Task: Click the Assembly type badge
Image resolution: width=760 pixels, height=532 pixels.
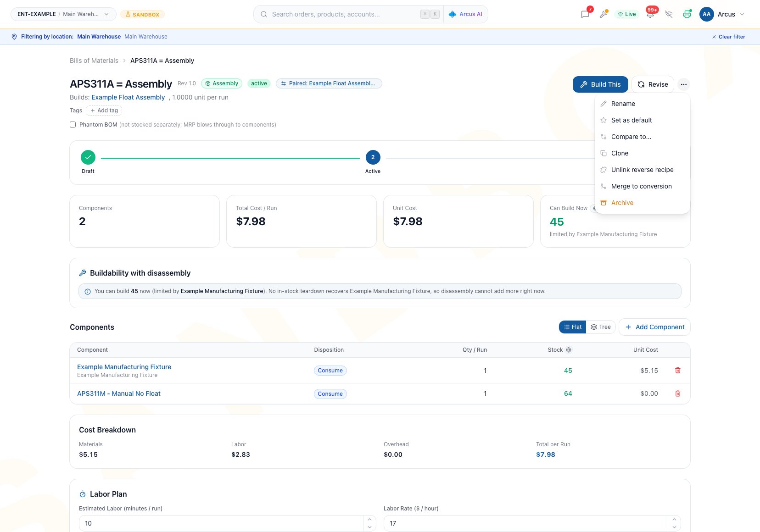Action: (222, 83)
